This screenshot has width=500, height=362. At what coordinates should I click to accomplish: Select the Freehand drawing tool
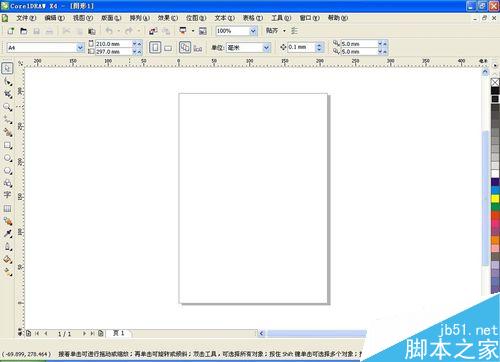[7, 120]
